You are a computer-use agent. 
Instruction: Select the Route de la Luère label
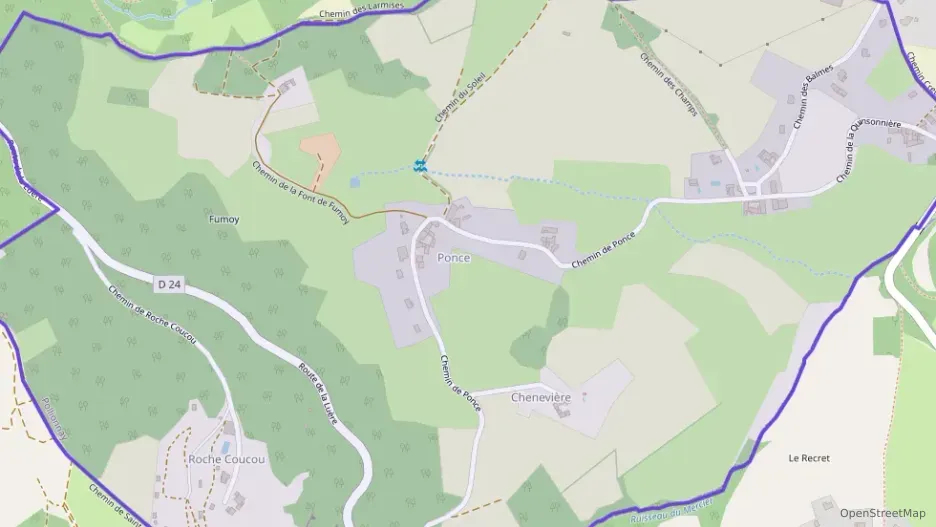pyautogui.click(x=318, y=393)
